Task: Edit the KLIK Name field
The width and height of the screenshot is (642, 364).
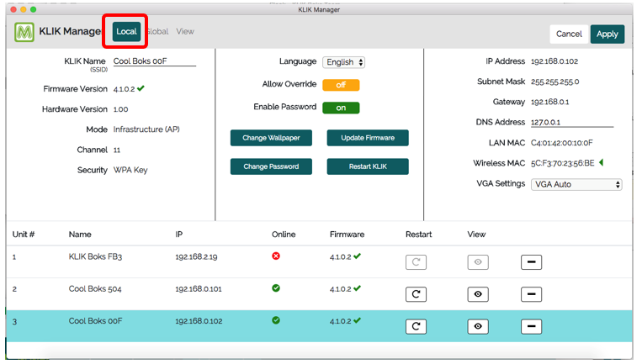Action: [x=154, y=61]
